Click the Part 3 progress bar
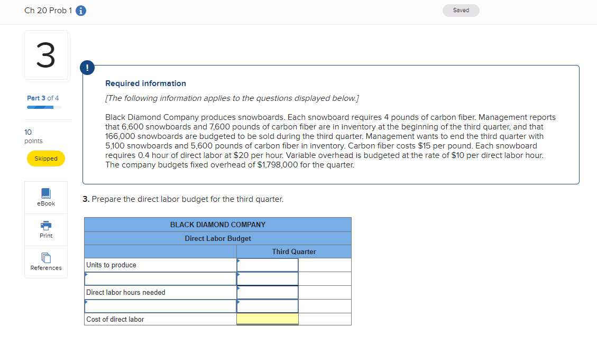This screenshot has width=597, height=364. tap(44, 107)
